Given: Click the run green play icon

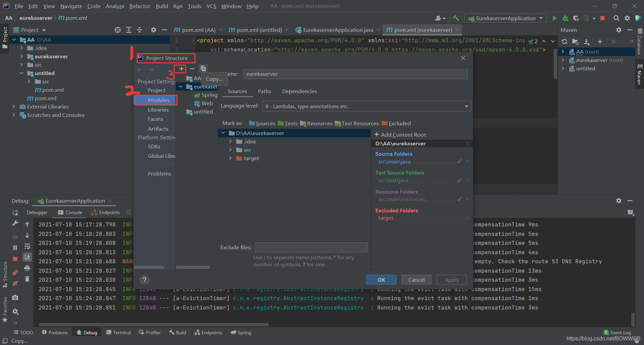Looking at the screenshot, I should (554, 18).
